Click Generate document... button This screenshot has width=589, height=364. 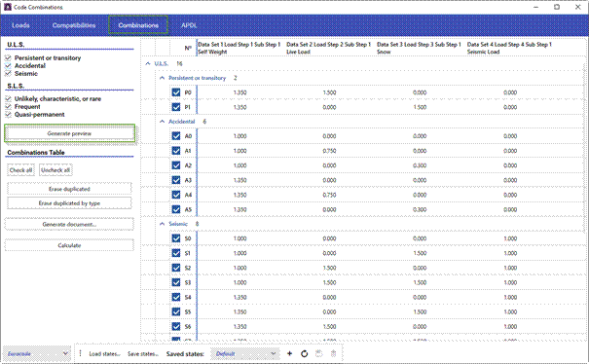(69, 224)
